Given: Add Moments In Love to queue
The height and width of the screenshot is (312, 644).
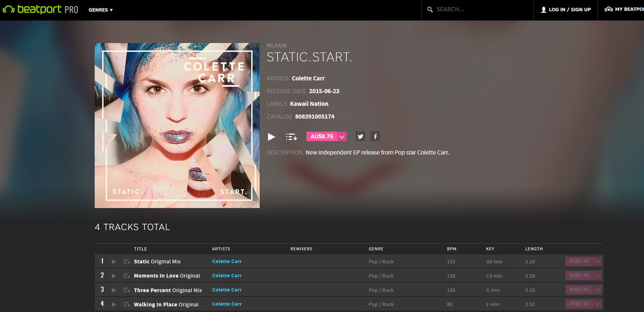Looking at the screenshot, I should tap(126, 276).
